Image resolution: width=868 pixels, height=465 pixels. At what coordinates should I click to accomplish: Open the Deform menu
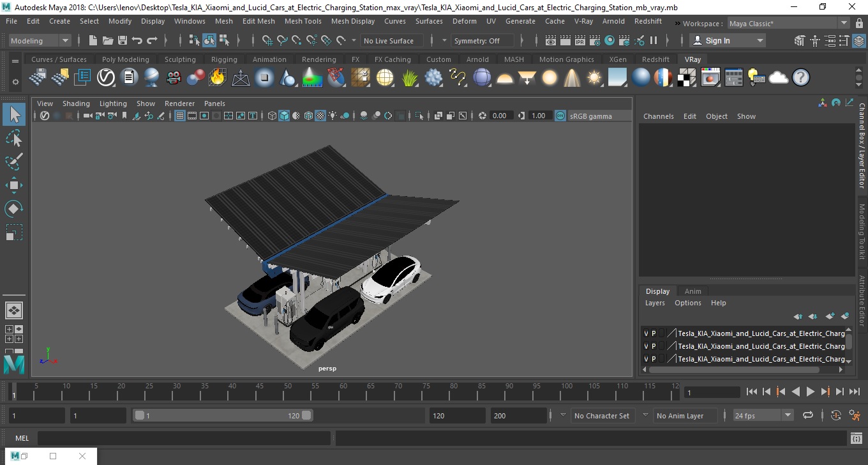[x=464, y=21]
